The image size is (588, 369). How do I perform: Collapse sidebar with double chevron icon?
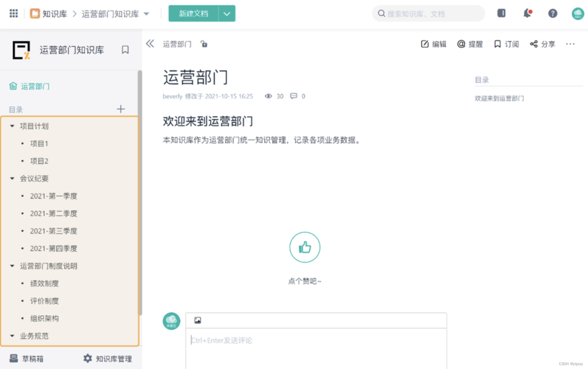pyautogui.click(x=150, y=44)
